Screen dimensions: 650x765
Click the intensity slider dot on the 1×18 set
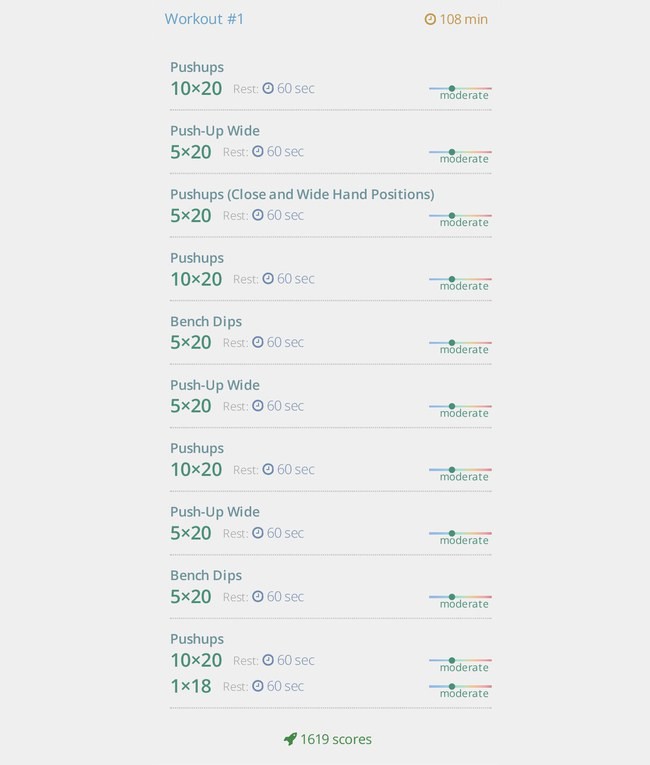452,686
